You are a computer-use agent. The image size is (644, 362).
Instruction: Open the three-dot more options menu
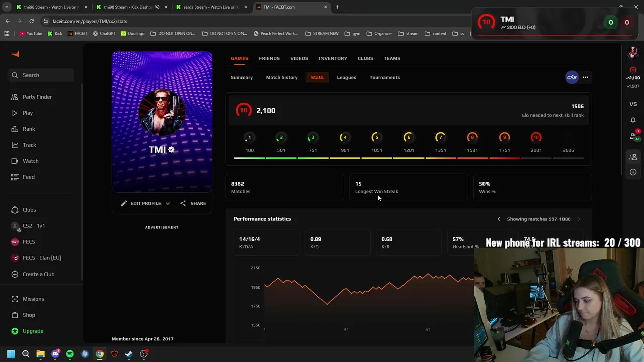(x=585, y=77)
